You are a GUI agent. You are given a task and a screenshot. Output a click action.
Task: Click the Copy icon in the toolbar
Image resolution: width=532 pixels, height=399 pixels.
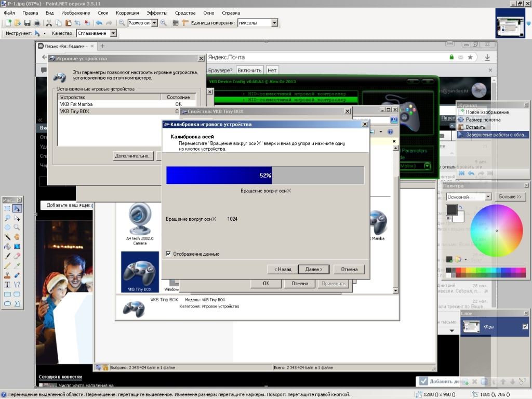point(58,23)
